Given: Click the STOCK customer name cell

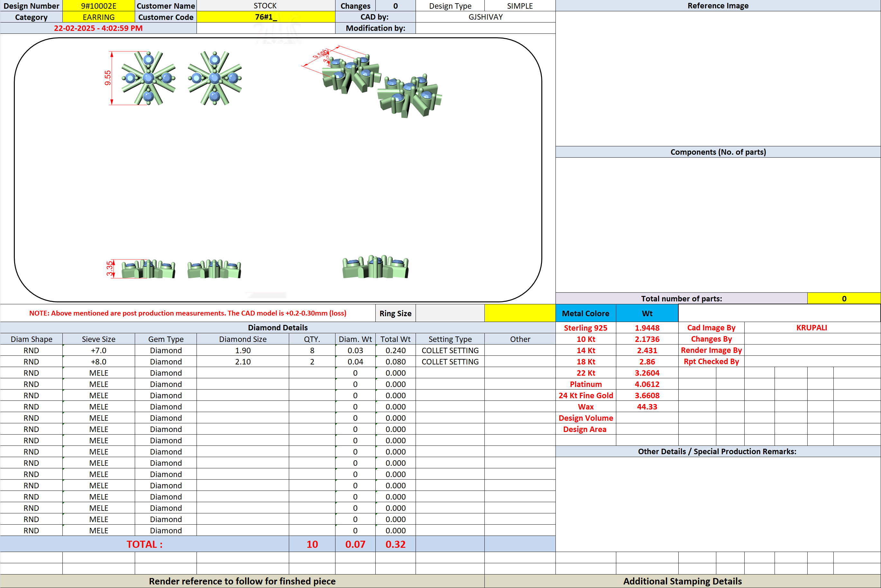Looking at the screenshot, I should 266,5.
